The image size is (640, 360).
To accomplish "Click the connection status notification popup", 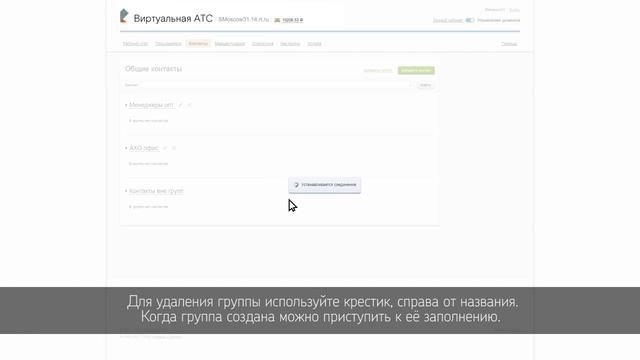I will pyautogui.click(x=324, y=185).
